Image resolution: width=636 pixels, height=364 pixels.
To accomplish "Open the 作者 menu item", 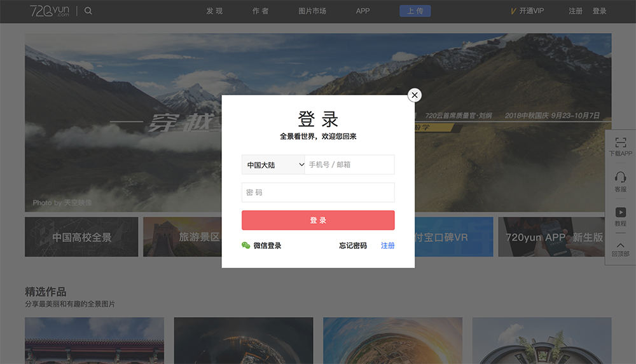I will (260, 11).
